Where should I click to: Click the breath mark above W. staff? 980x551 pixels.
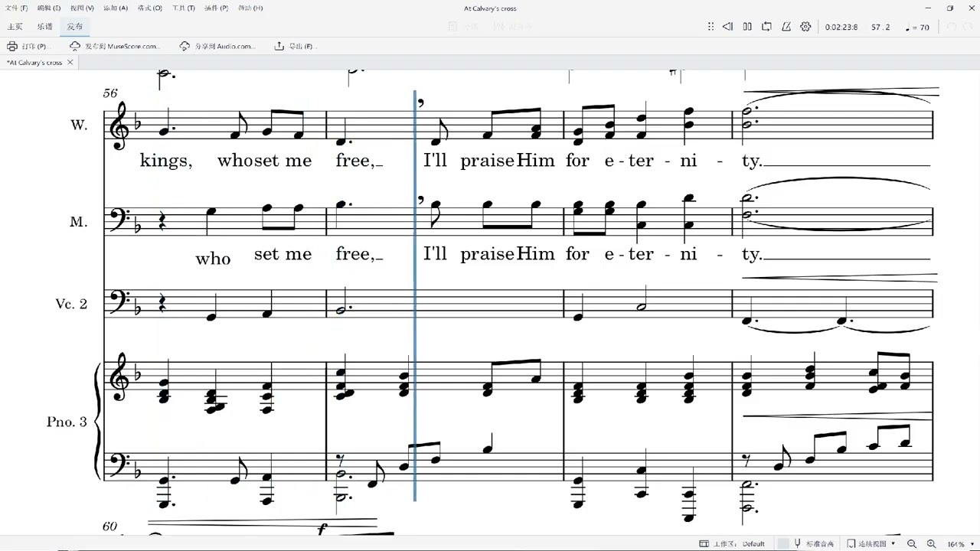[421, 103]
